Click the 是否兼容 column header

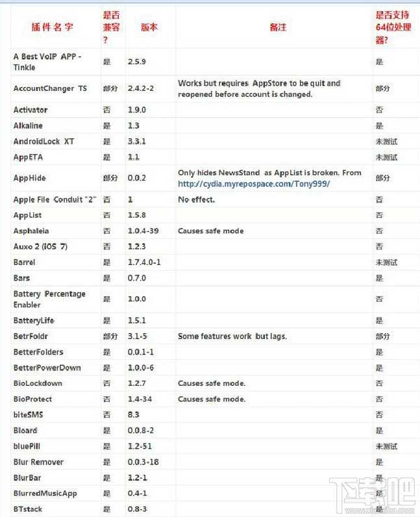[112, 27]
